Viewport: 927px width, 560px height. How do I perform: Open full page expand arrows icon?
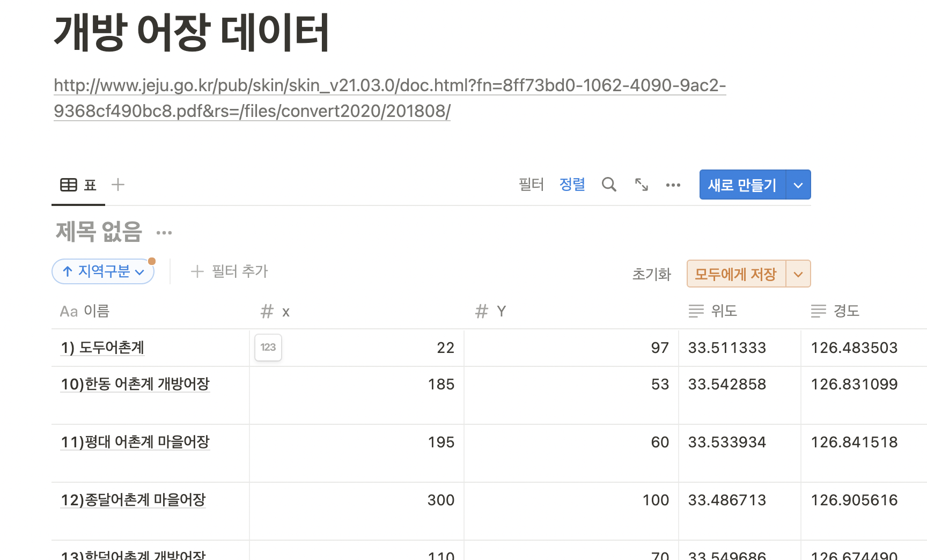point(642,185)
